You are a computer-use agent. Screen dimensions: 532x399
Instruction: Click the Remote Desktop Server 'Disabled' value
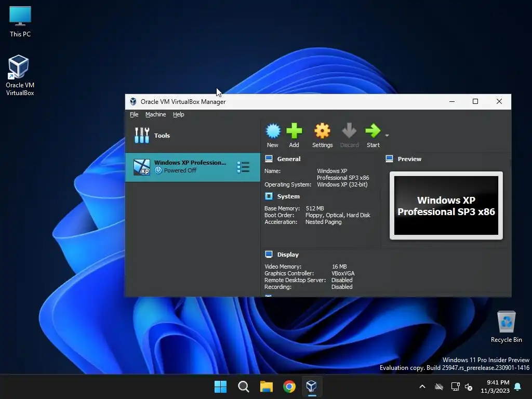[342, 280]
